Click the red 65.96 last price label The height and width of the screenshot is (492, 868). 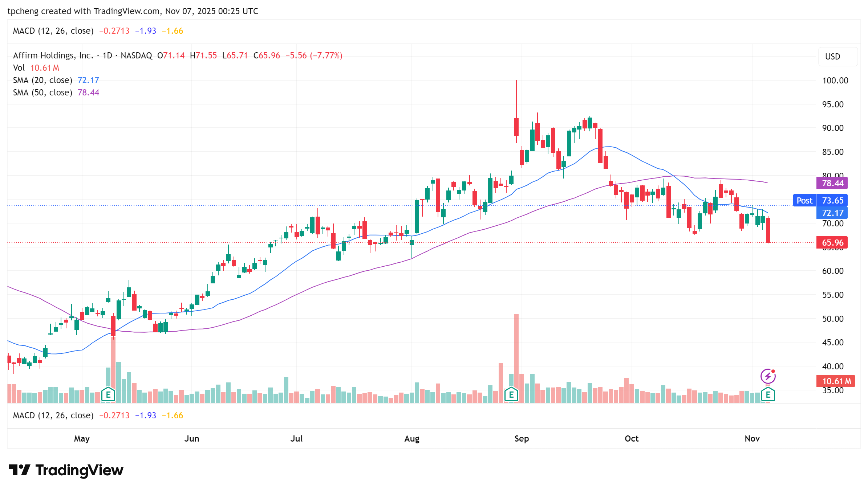click(832, 242)
